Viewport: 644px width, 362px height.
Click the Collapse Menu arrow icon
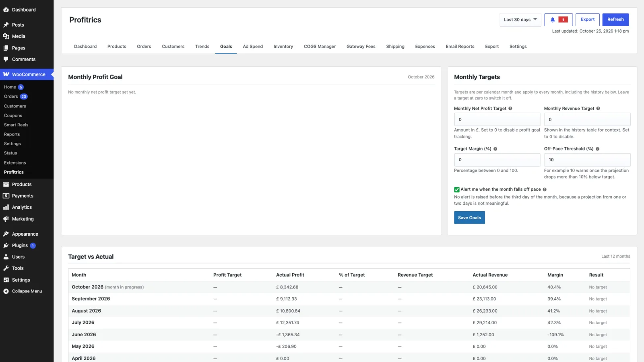coord(6,291)
